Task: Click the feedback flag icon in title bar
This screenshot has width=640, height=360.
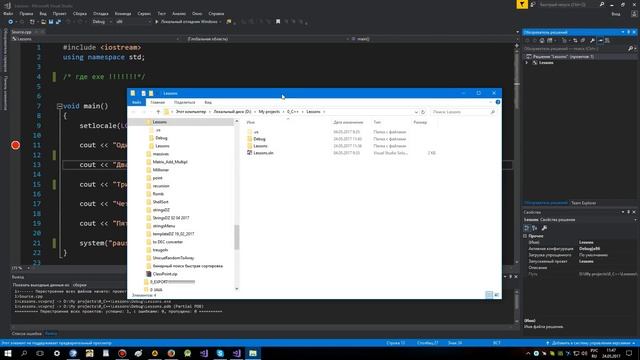Action: (522, 4)
